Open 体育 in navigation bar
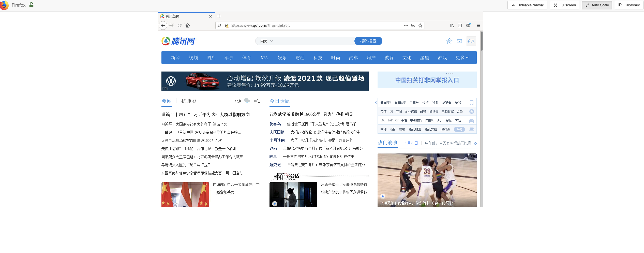Viewport: 644px width, 253px height. click(246, 58)
